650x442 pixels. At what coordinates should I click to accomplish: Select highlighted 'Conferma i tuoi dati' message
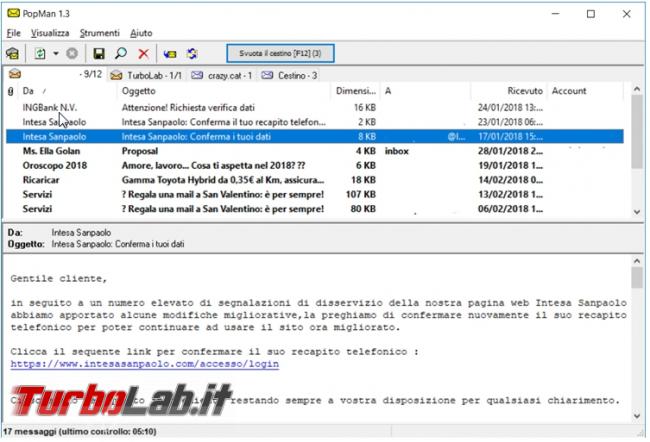coord(315,137)
